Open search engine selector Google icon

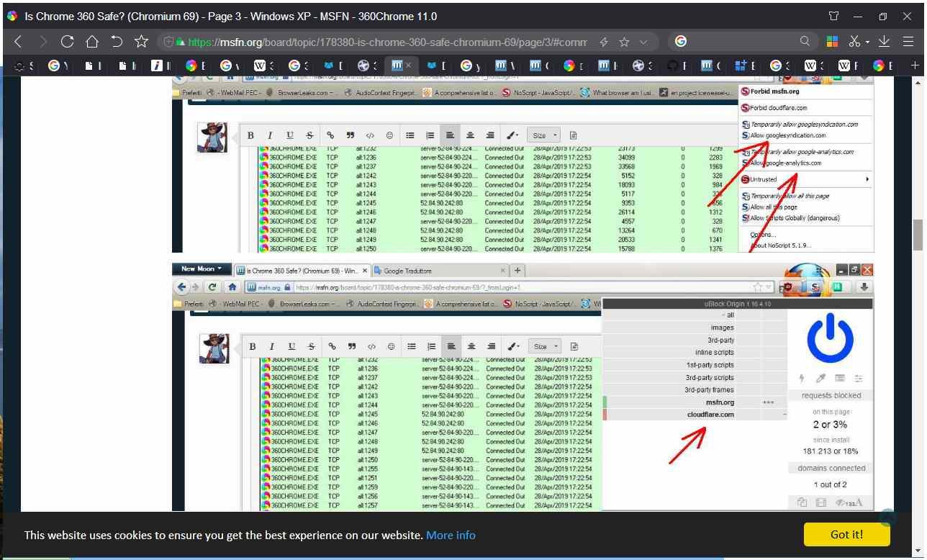click(x=681, y=42)
